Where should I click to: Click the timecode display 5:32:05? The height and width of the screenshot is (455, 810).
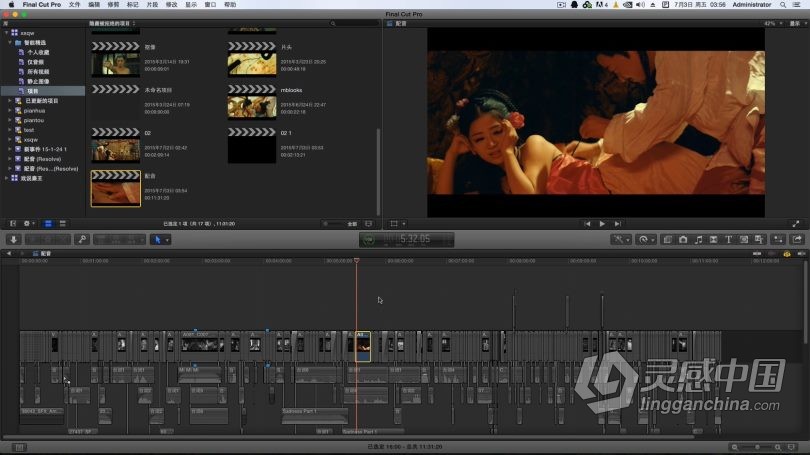(414, 239)
